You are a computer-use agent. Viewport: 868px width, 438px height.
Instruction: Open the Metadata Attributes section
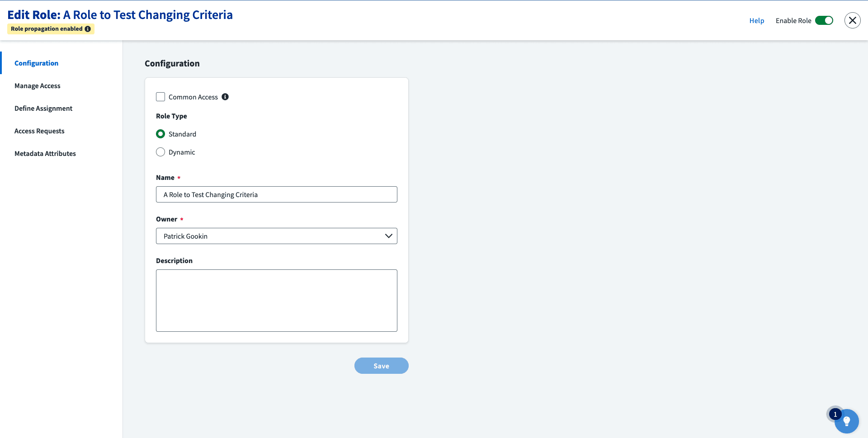coord(45,154)
